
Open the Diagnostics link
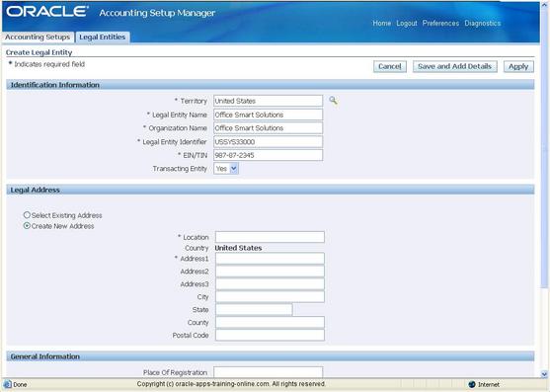(x=482, y=23)
